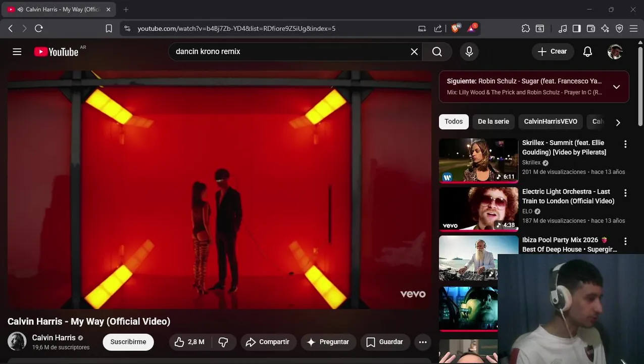Open Calvin Harris channel avatar
The width and height of the screenshot is (644, 364).
(17, 341)
